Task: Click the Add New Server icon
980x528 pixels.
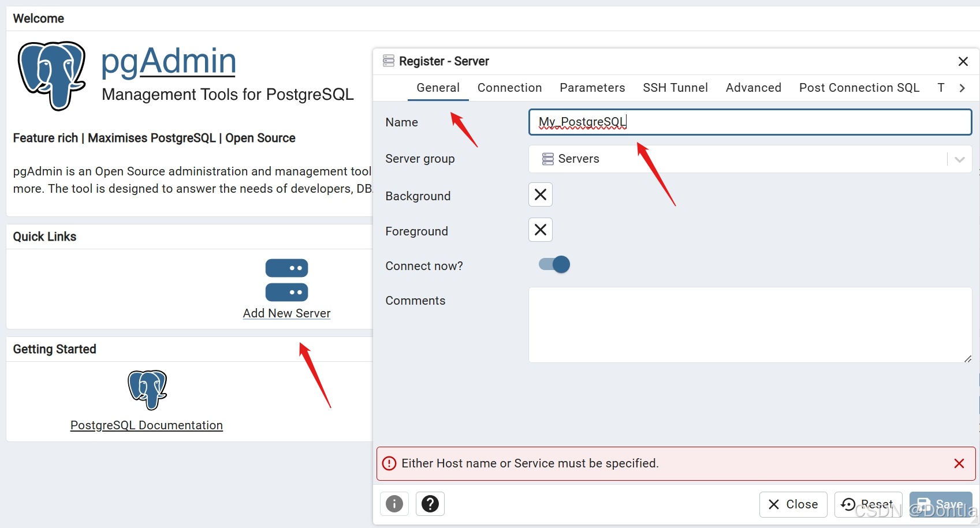Action: point(286,280)
